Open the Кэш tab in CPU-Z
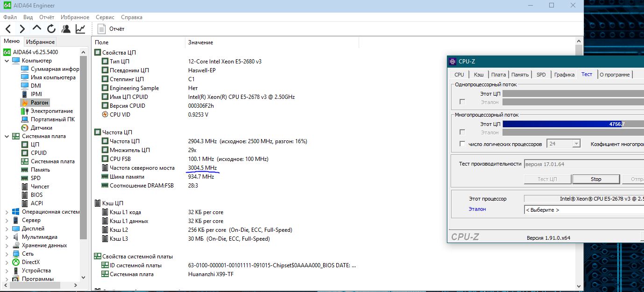Viewport: 644px width, 292px height. click(x=479, y=75)
